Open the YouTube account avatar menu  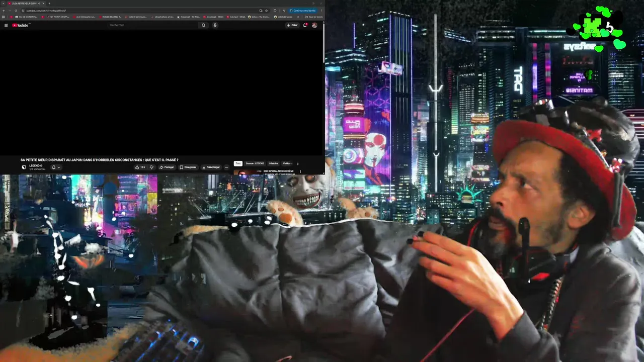click(314, 25)
